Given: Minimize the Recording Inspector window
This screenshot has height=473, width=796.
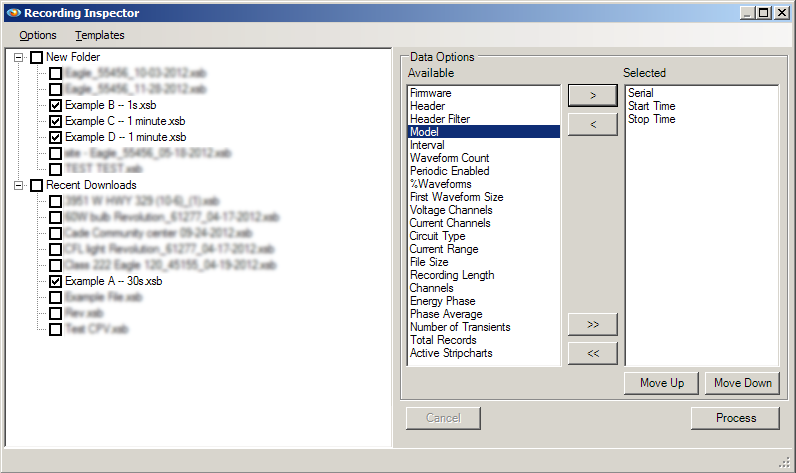Looking at the screenshot, I should (747, 13).
